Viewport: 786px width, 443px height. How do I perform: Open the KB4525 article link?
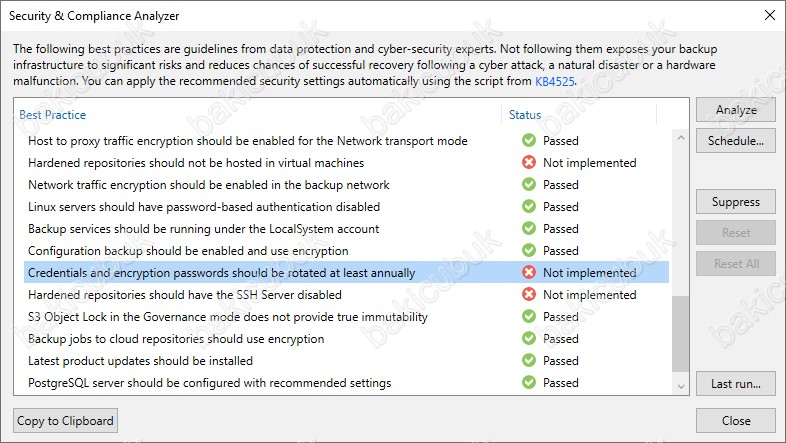(554, 81)
